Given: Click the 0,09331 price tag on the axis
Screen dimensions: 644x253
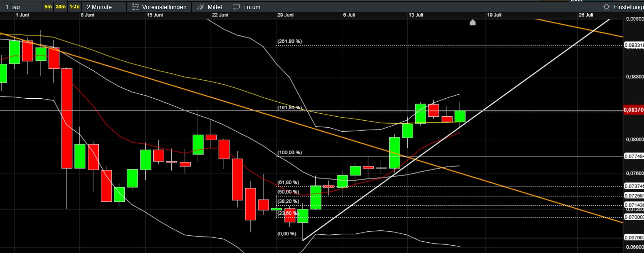Looking at the screenshot, I should (634, 46).
